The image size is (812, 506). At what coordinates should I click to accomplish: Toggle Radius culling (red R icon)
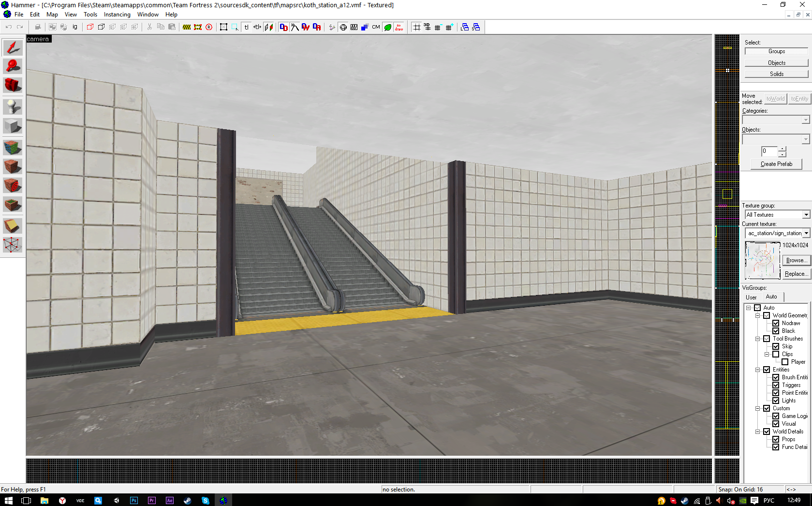coord(209,27)
